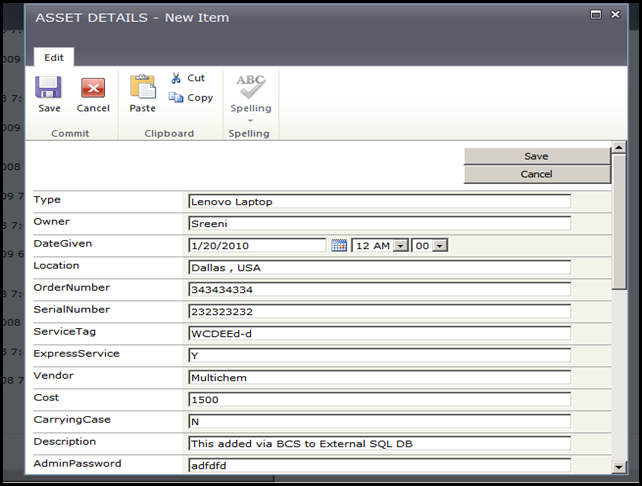The image size is (642, 486).
Task: Click the OrderNumber field 343434334
Action: 380,289
